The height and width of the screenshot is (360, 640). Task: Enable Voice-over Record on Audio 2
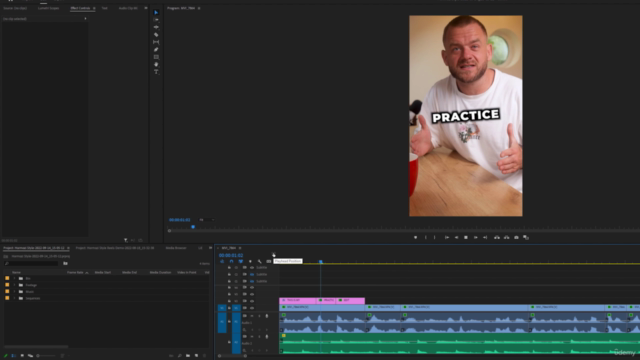[x=267, y=337]
